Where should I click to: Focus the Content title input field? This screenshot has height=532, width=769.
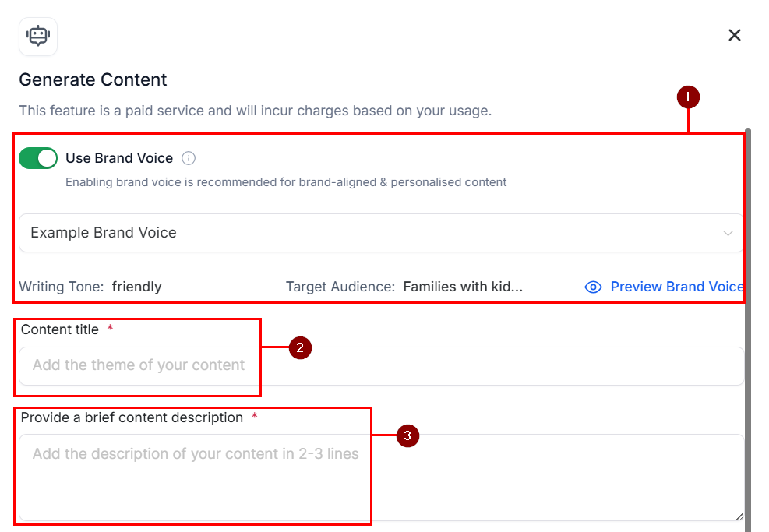click(382, 366)
